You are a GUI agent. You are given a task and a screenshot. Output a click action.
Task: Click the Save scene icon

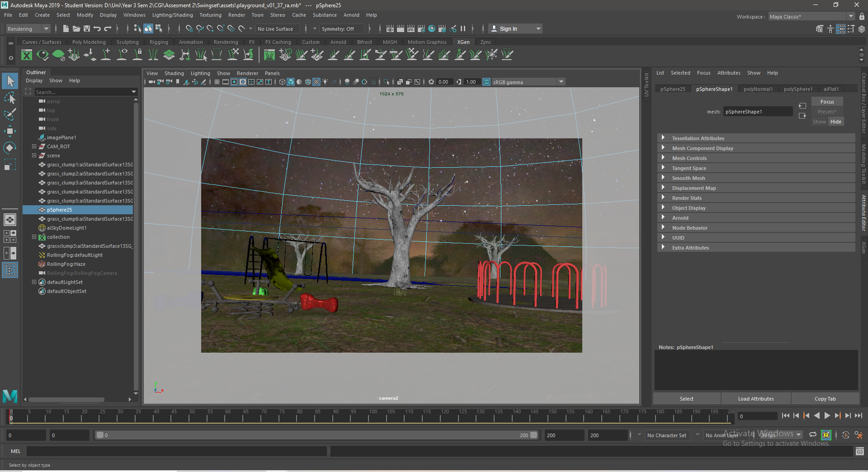click(x=87, y=29)
